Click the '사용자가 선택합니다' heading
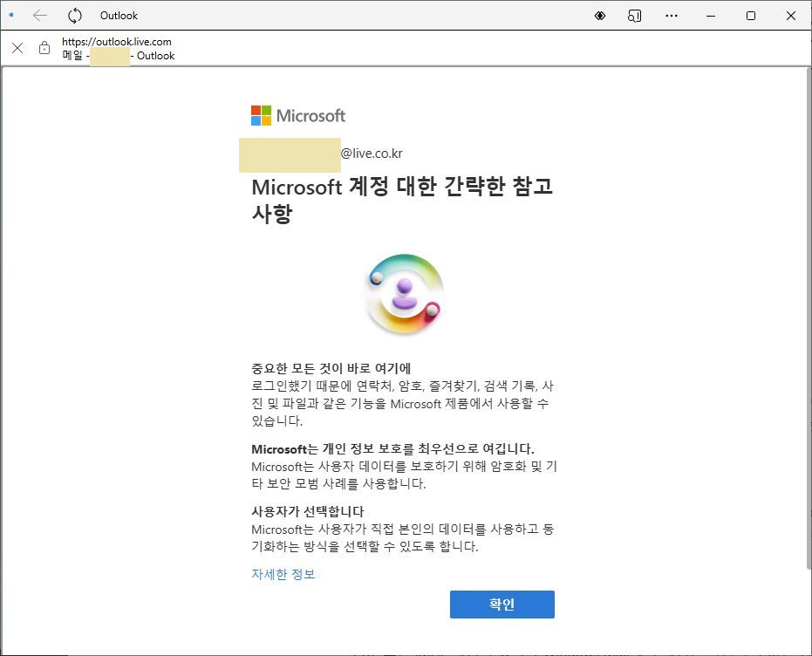 tap(308, 511)
